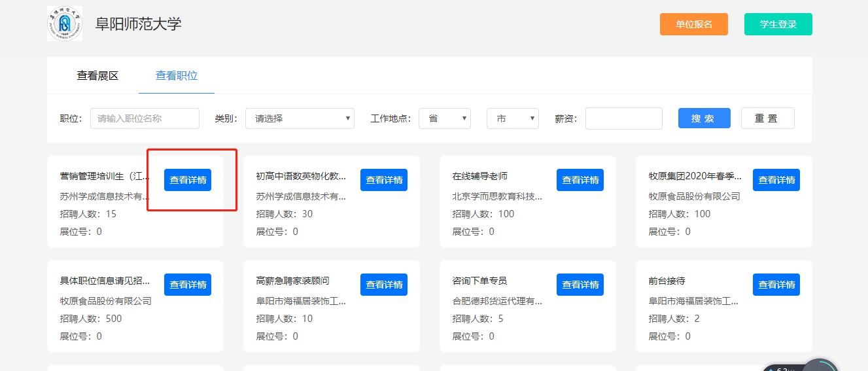868x371 pixels.
Task: Open the 市 city dropdown
Action: click(x=512, y=118)
